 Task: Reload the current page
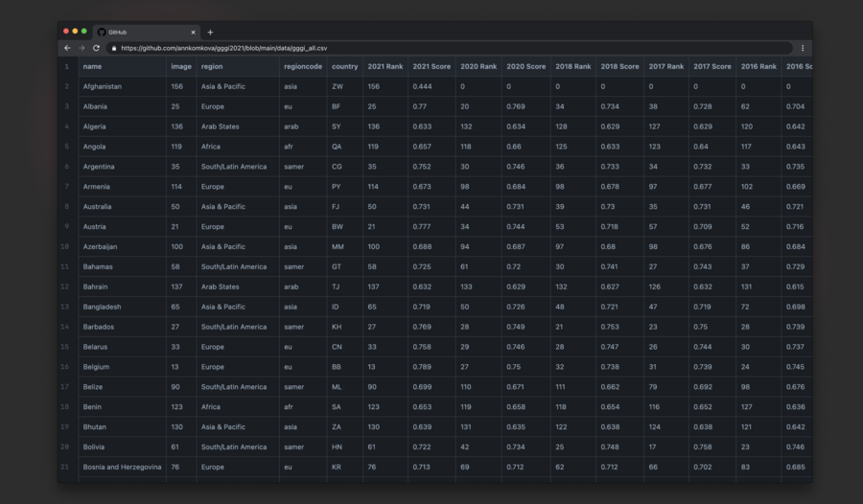[96, 48]
